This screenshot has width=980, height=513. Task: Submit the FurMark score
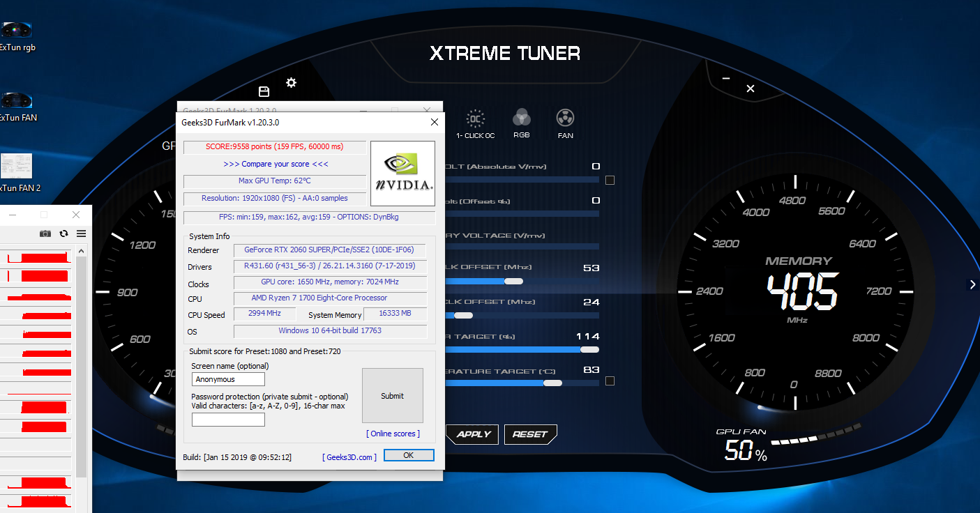click(x=392, y=396)
